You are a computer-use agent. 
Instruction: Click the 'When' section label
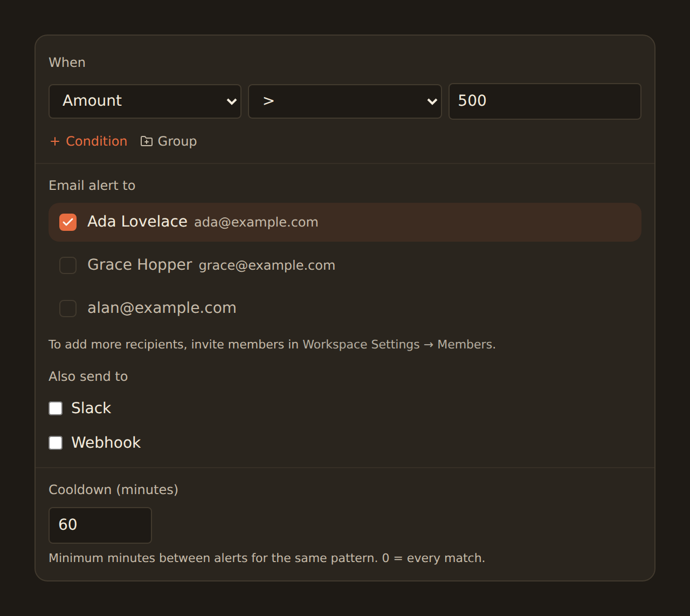coord(67,63)
